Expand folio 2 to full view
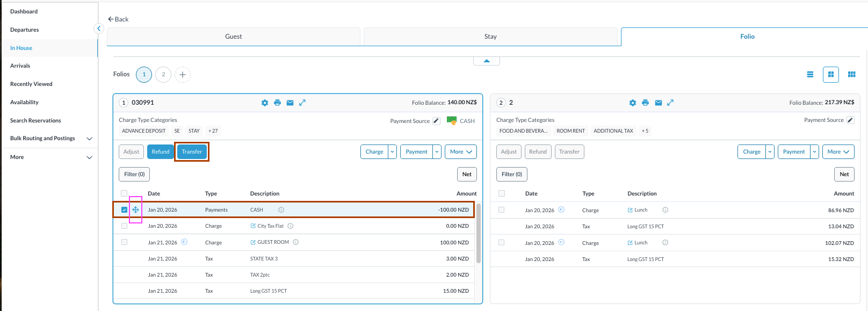Screen dimensions: 868x311 [670, 103]
